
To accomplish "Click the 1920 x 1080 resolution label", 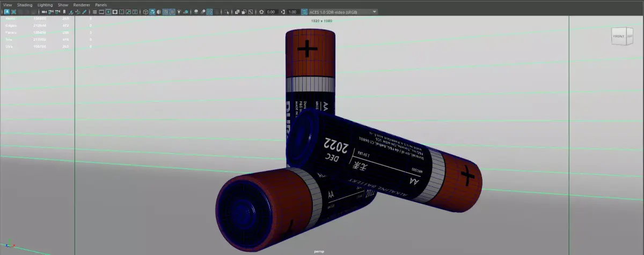I will point(321,20).
